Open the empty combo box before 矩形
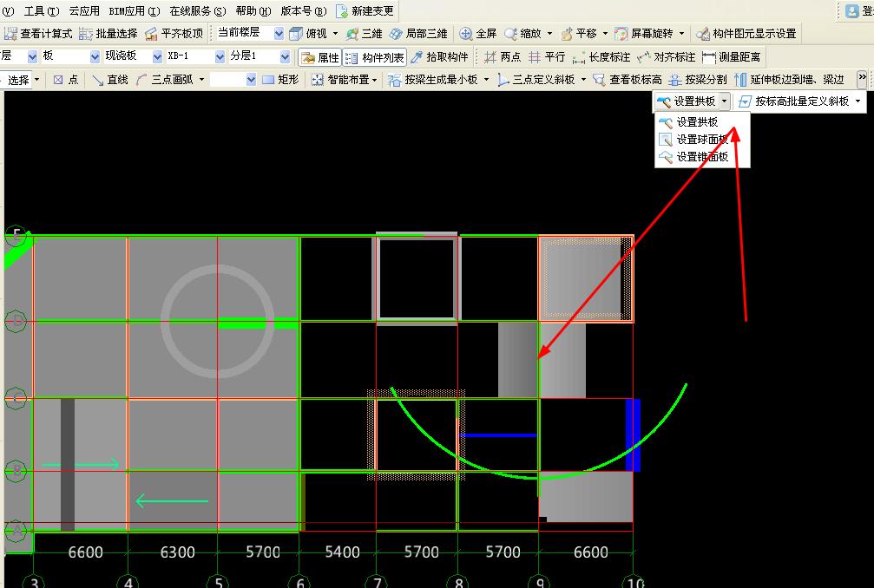This screenshot has width=874, height=588. tap(233, 80)
